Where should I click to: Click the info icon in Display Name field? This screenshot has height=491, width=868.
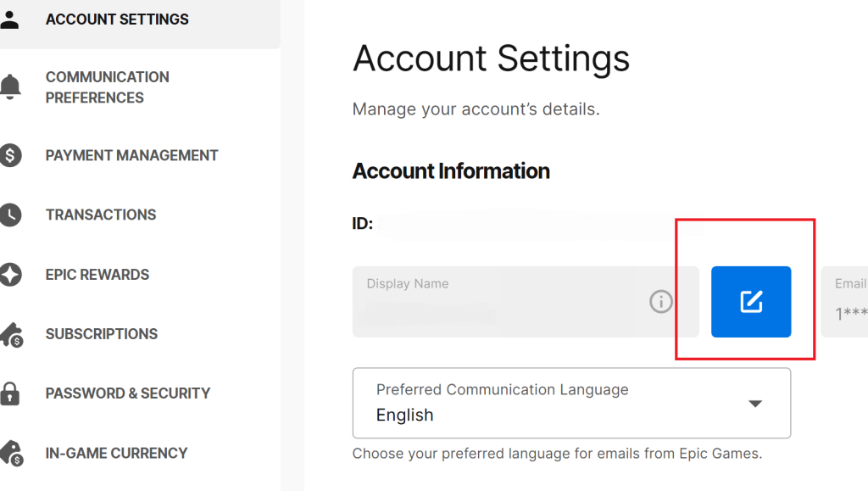(x=660, y=302)
